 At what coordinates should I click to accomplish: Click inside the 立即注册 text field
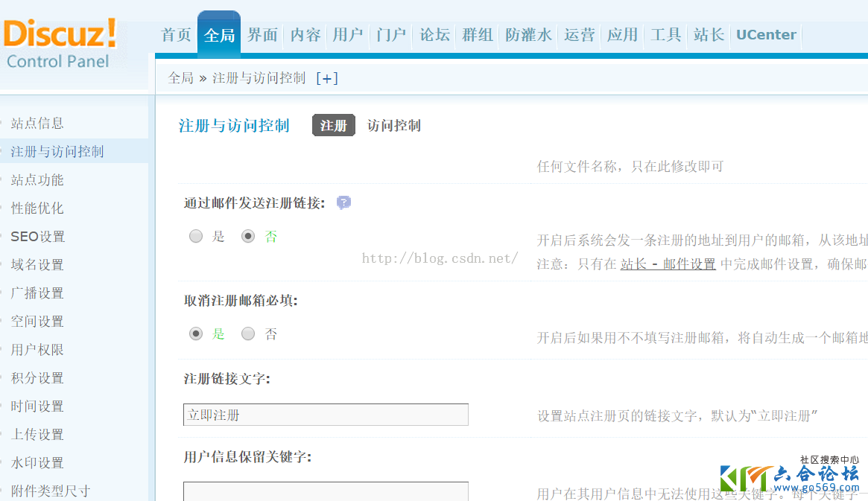[326, 415]
